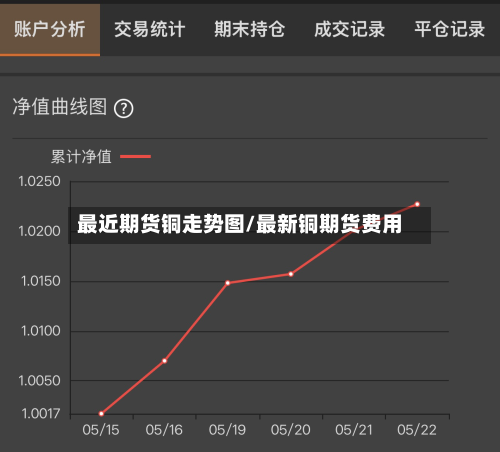This screenshot has height=452, width=500.
Task: Click the 1.0200 y-axis label
Action: click(39, 231)
